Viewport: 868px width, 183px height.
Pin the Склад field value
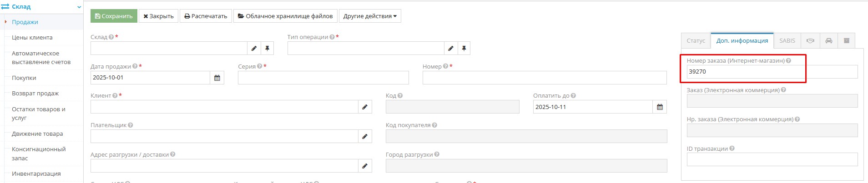267,48
